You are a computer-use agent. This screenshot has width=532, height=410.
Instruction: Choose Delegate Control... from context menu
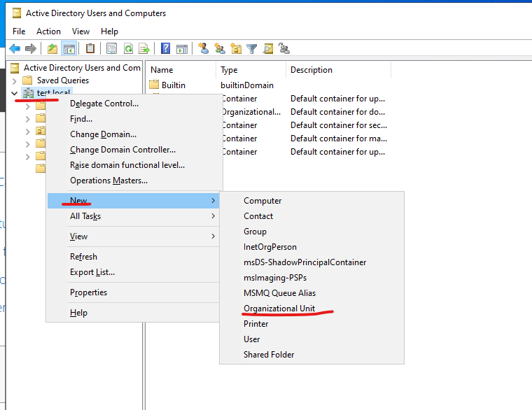click(x=134, y=104)
